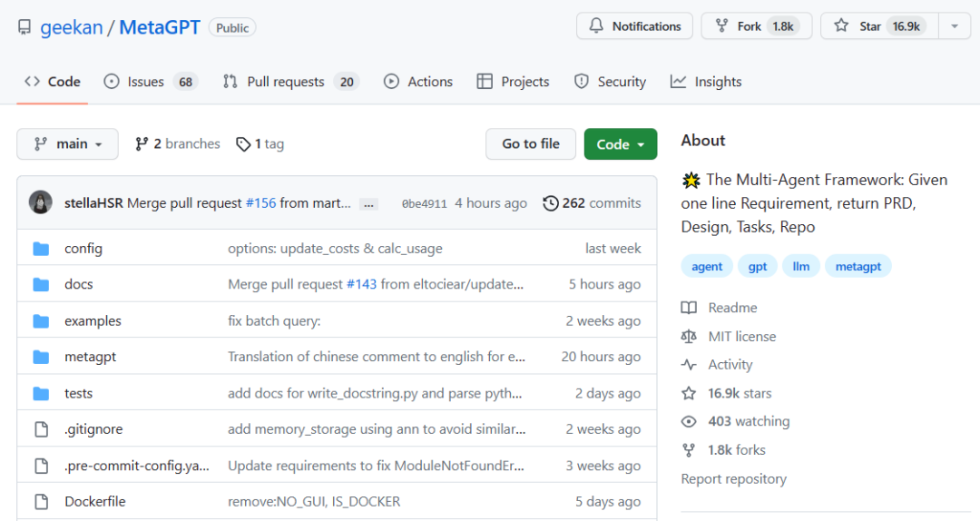Click the star icon in the Star button
This screenshot has height=521, width=980.
click(x=841, y=25)
